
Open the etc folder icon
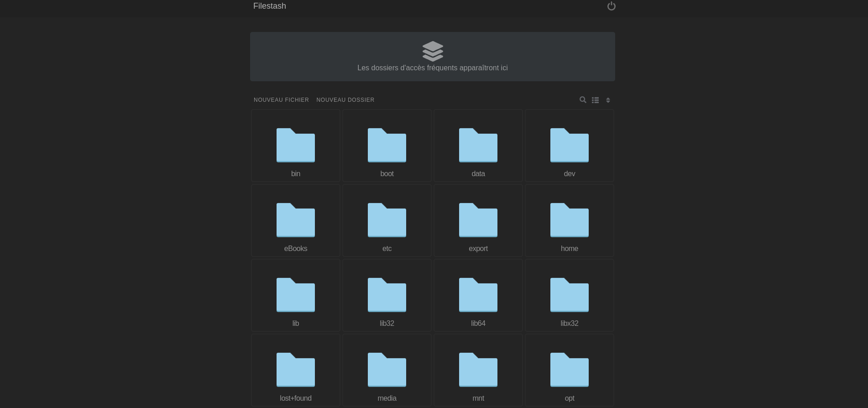point(387,220)
